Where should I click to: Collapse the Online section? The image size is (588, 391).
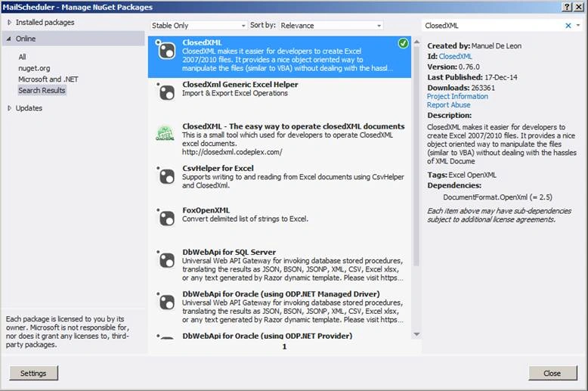tap(8, 39)
